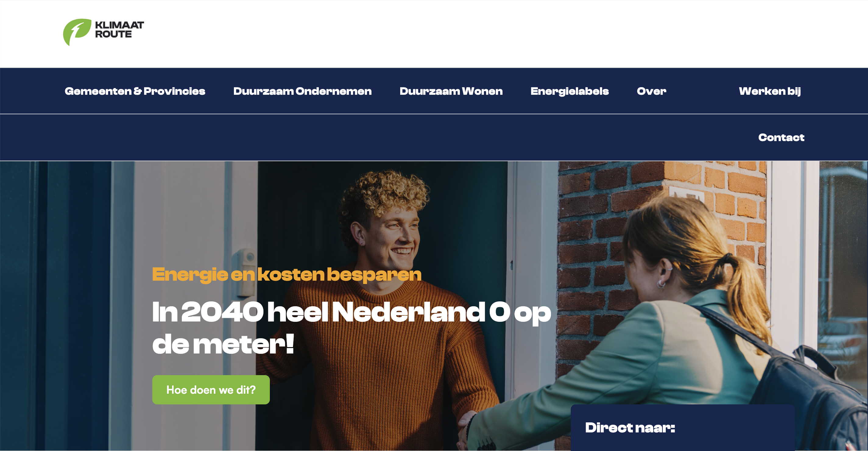Click the green 'Hoe doen we dit?' button
Image resolution: width=868 pixels, height=451 pixels.
[x=211, y=390]
